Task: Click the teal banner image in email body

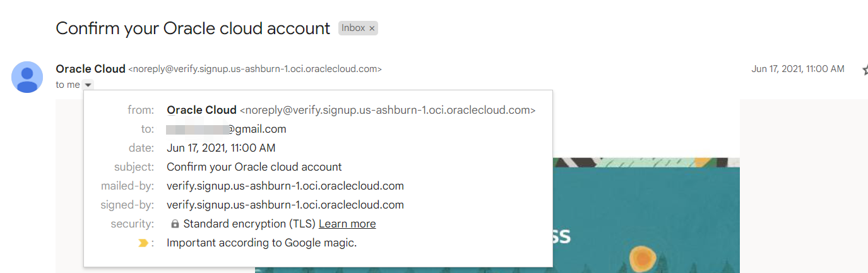Action: [x=644, y=215]
